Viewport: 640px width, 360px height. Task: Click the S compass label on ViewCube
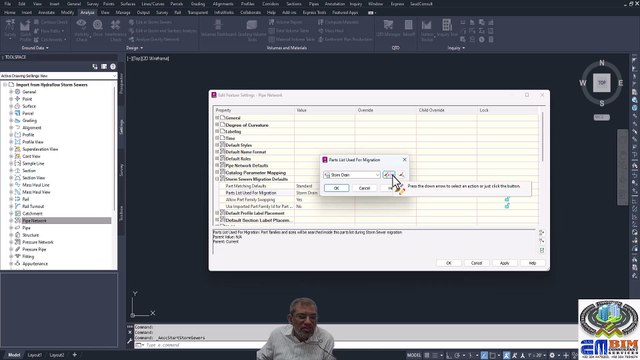[x=602, y=103]
